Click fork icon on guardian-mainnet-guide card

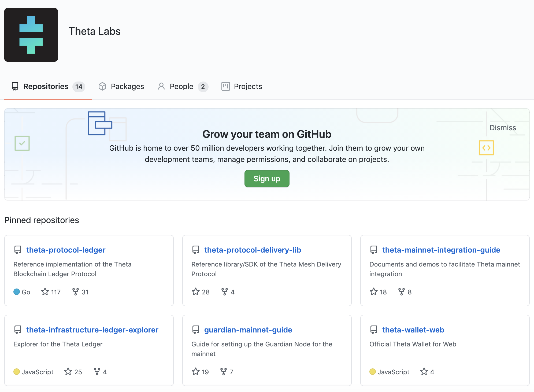pyautogui.click(x=224, y=372)
